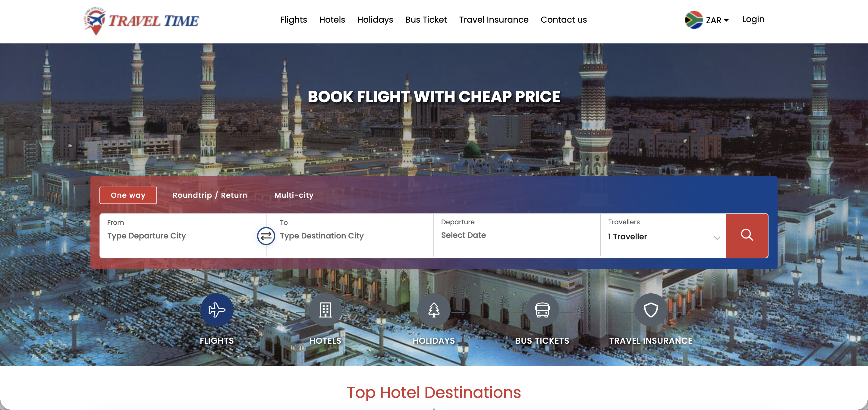Click the Travel Time logo
The image size is (868, 410).
coord(142,20)
